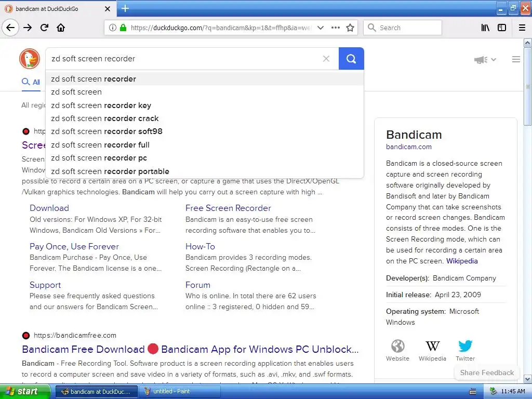The image size is (532, 399).
Task: Switch to bandicam at DuckDuc... taskbar item
Action: pos(96,392)
